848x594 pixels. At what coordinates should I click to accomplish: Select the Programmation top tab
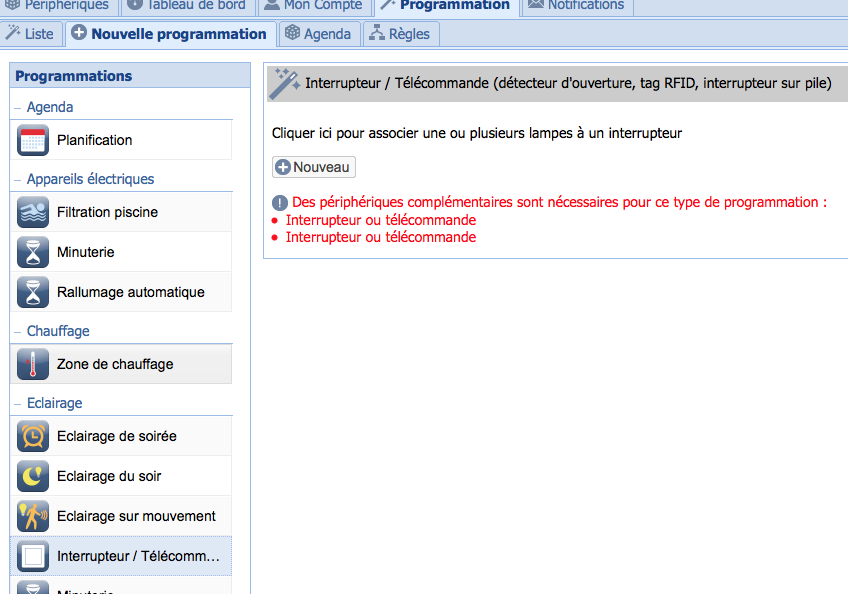coord(446,6)
